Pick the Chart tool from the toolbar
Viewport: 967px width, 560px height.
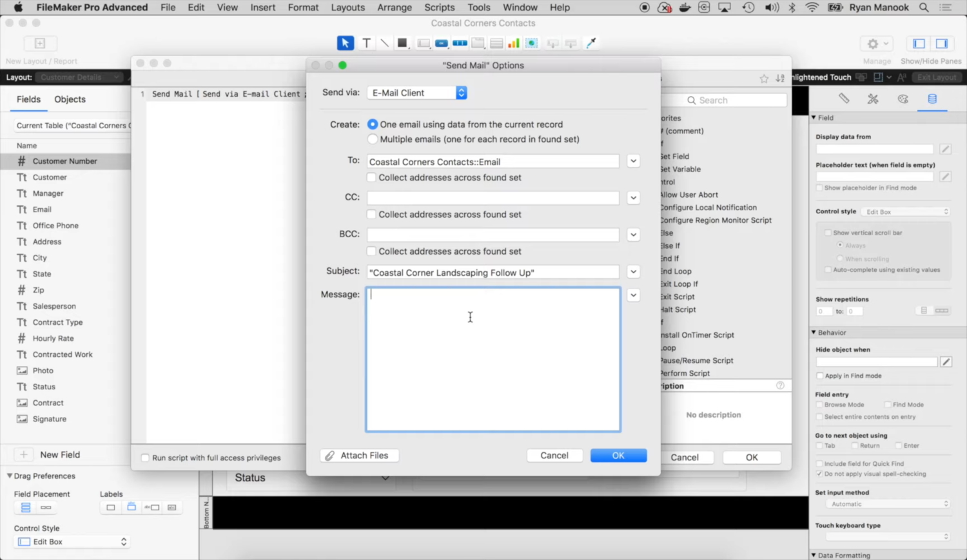coord(514,43)
